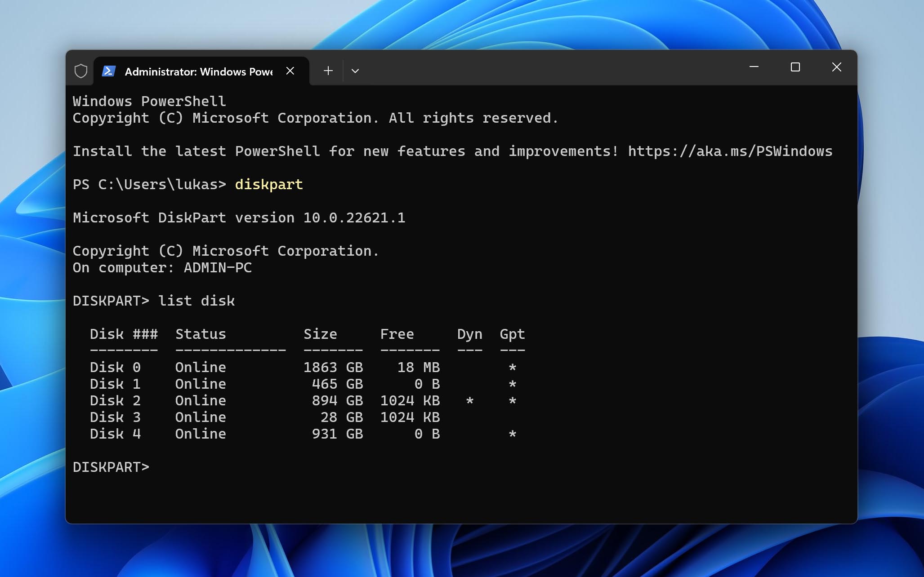
Task: Click the Dyn column header
Action: [469, 334]
